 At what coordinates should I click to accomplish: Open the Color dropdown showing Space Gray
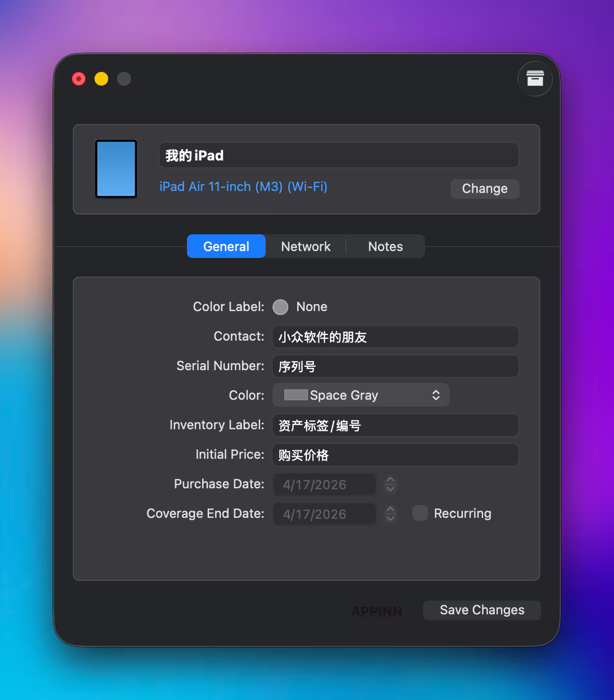point(361,395)
